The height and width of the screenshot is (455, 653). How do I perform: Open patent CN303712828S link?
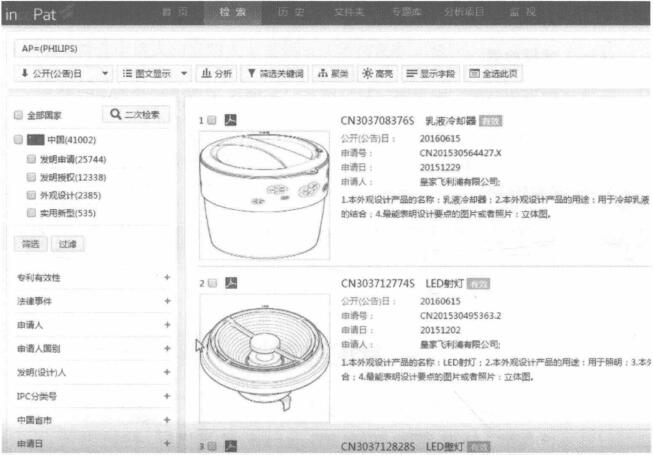(378, 447)
